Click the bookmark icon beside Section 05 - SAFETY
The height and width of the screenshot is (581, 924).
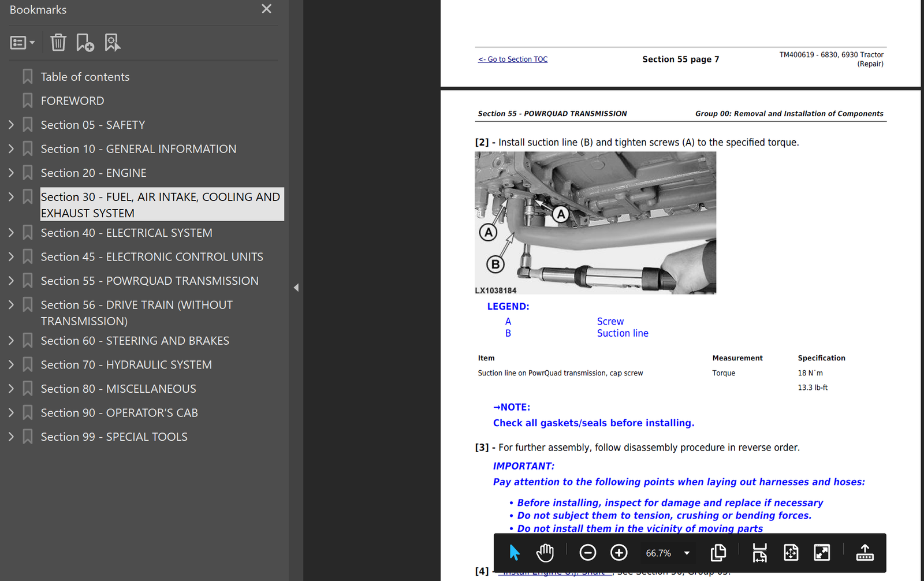[27, 125]
